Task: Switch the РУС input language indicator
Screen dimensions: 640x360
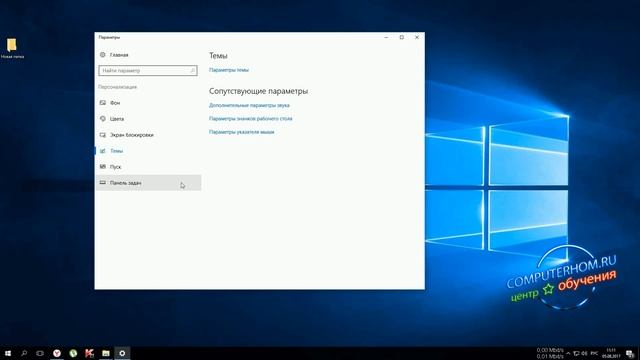Action: [594, 353]
